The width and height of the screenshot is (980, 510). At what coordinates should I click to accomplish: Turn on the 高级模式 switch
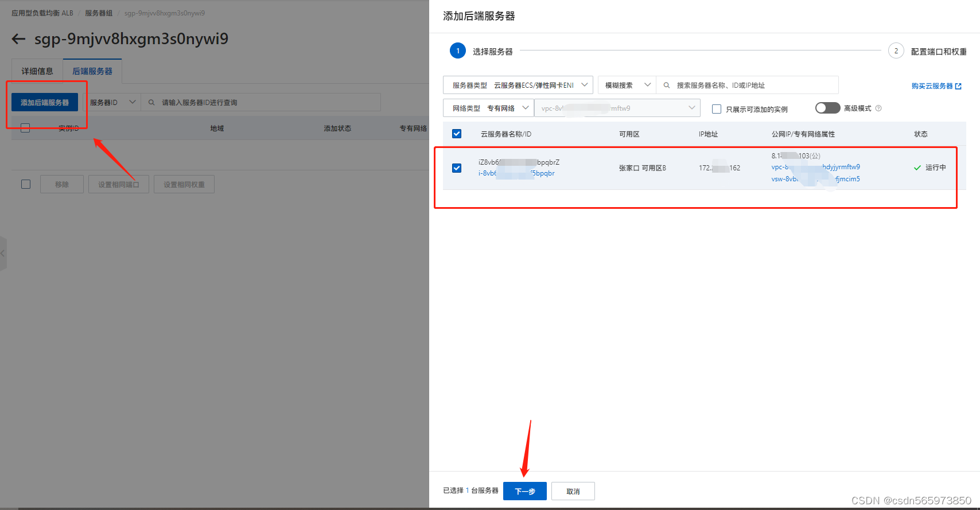coord(827,108)
